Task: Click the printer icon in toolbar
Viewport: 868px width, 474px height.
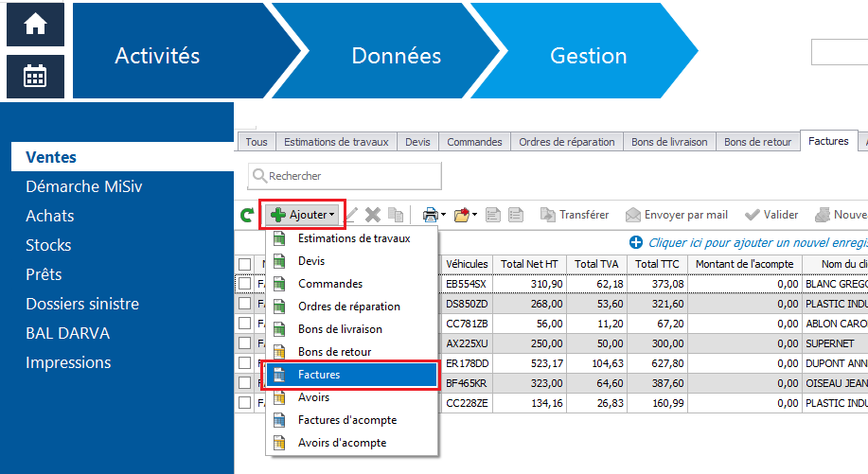Action: point(430,216)
